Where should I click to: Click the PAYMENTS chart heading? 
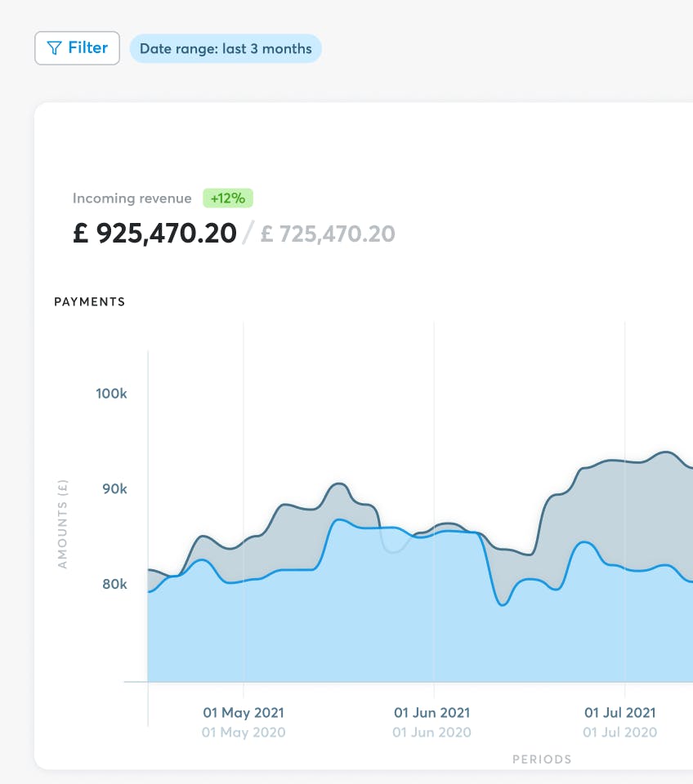click(90, 302)
